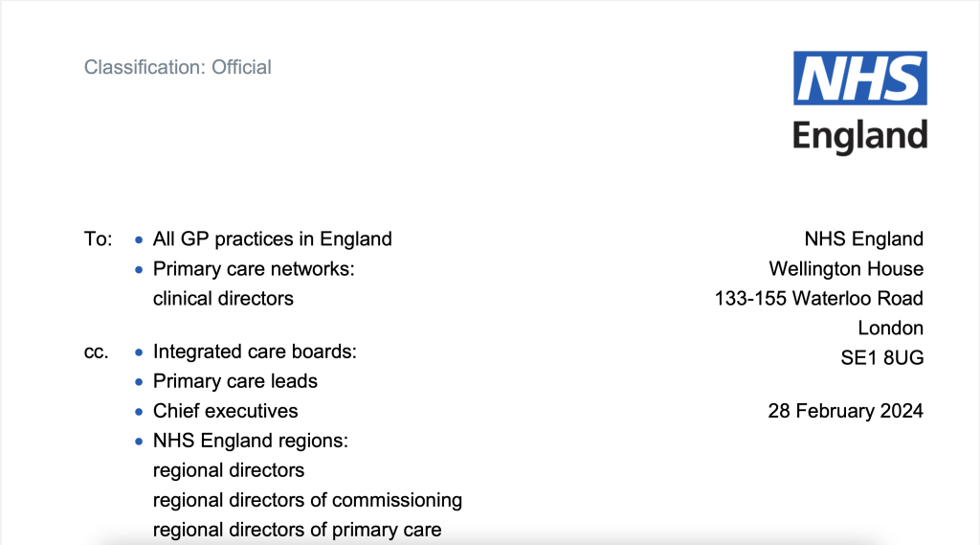Click the bullet beside 'Chief executives'

139,412
